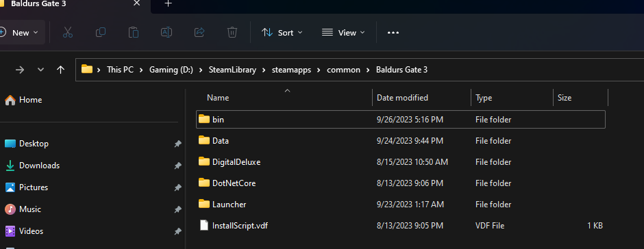Viewport: 644px width, 249px height.
Task: Expand chevron after common breadcrumb
Action: (368, 70)
